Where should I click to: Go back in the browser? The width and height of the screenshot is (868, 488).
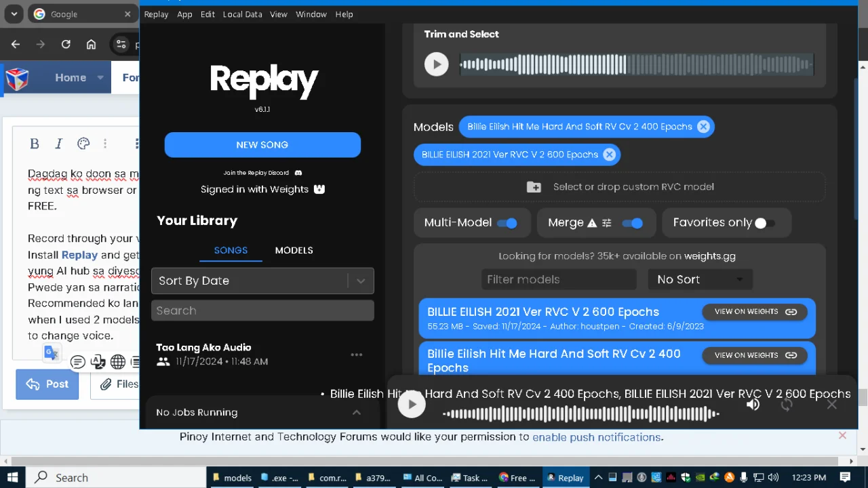click(16, 45)
